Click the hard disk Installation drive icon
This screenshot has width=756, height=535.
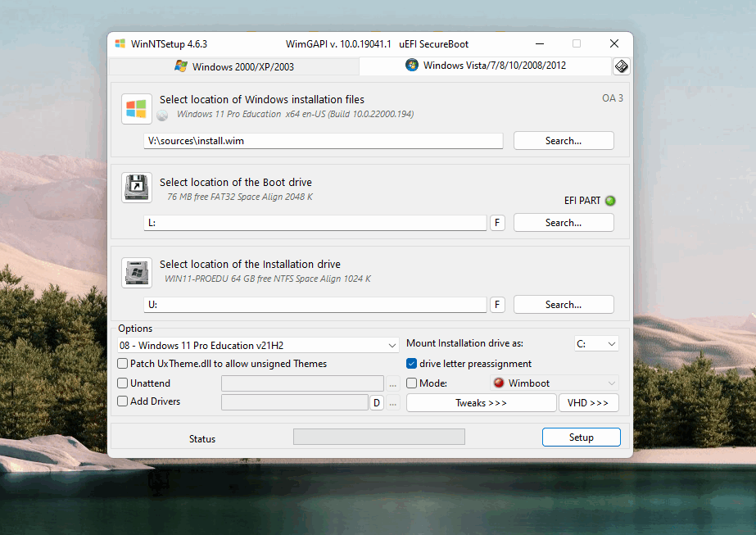(x=137, y=273)
